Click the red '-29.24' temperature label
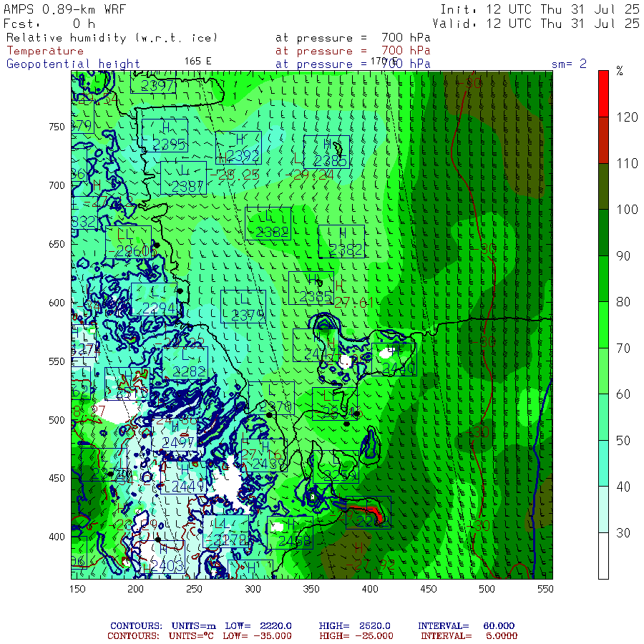 [309, 175]
